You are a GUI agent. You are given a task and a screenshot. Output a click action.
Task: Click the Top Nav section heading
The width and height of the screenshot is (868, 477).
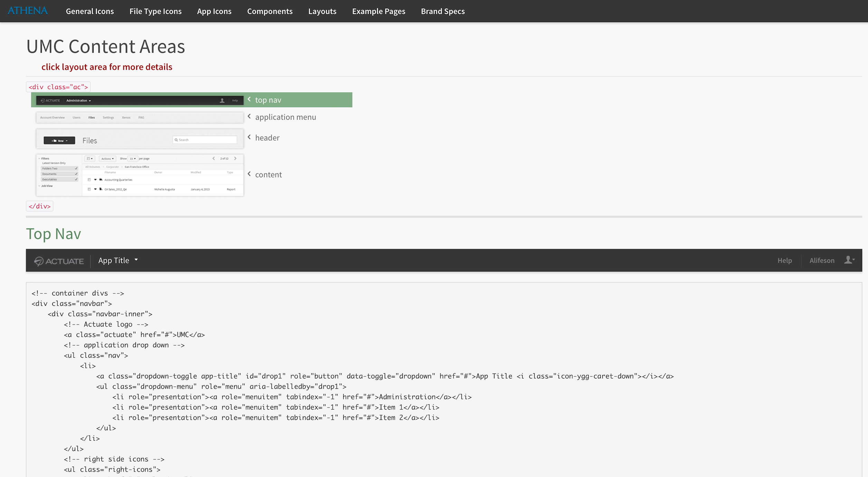click(54, 234)
